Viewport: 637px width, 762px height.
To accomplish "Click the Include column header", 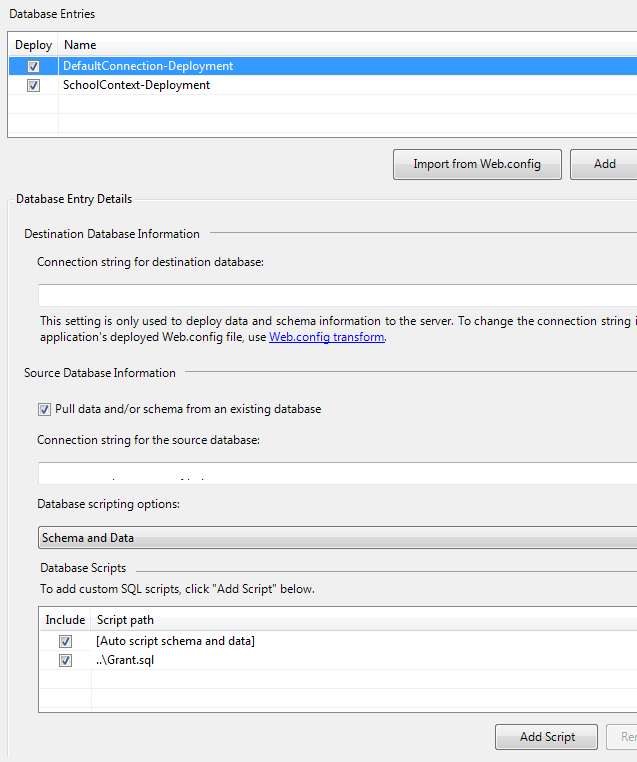I will tap(65, 620).
